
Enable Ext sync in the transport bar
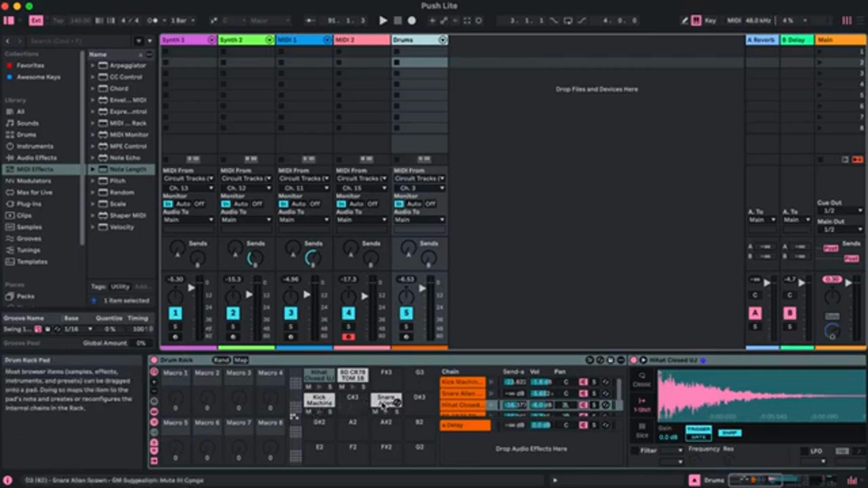[x=36, y=20]
